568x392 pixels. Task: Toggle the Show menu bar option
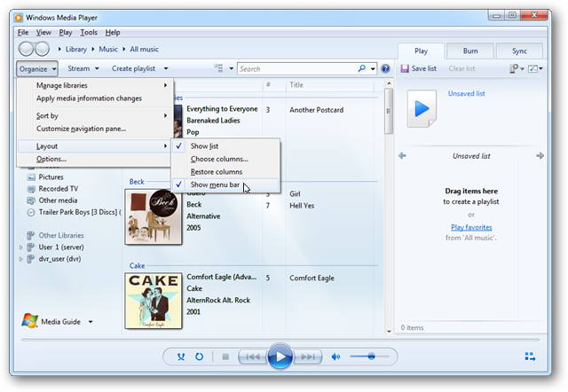[215, 184]
